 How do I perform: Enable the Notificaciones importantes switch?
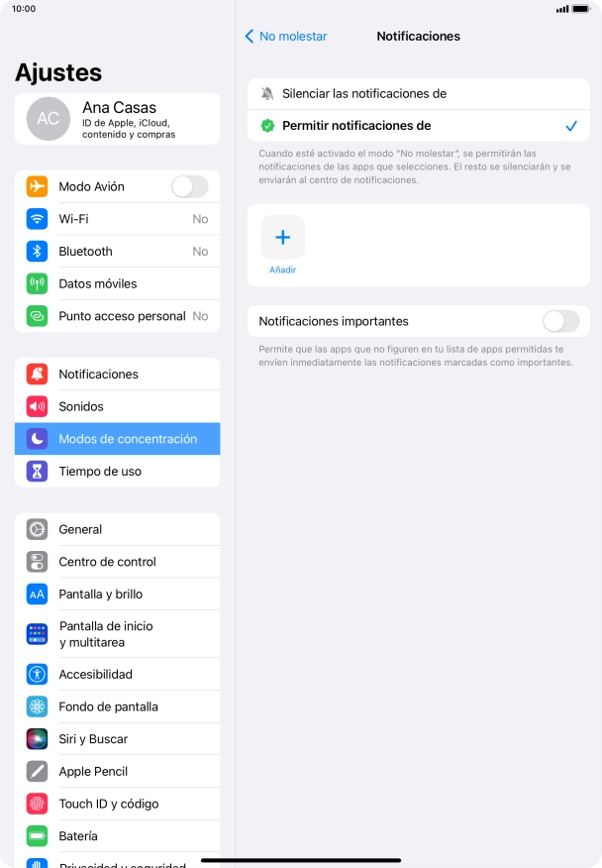(561, 321)
